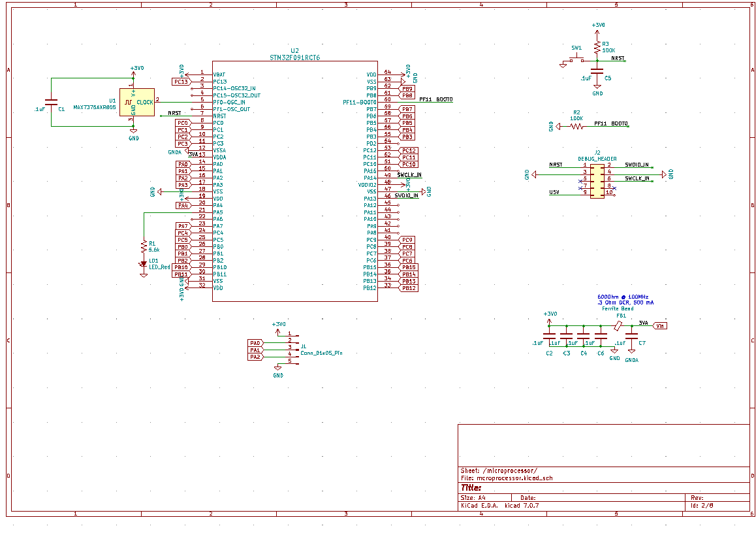
Task: Click the R2 100K resistor symbol
Action: pyautogui.click(x=576, y=127)
